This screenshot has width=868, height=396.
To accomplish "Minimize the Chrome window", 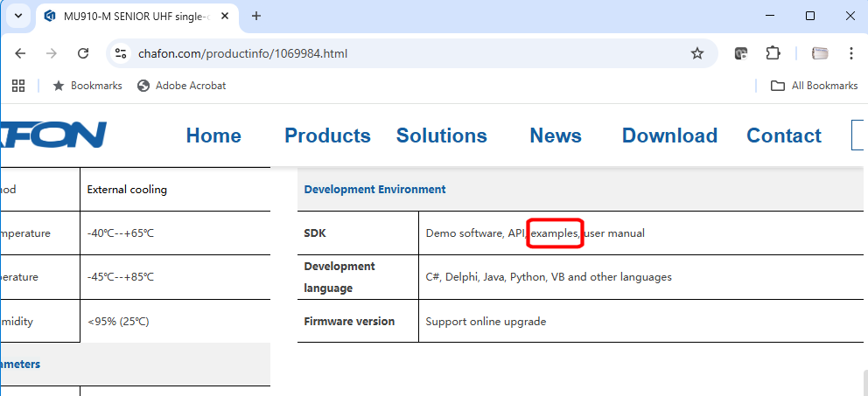I will click(x=769, y=16).
